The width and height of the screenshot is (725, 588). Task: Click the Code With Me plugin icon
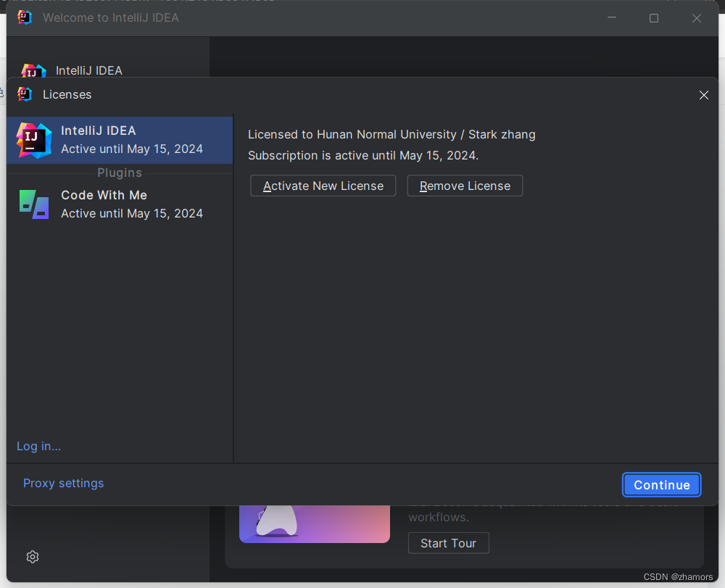(34, 204)
